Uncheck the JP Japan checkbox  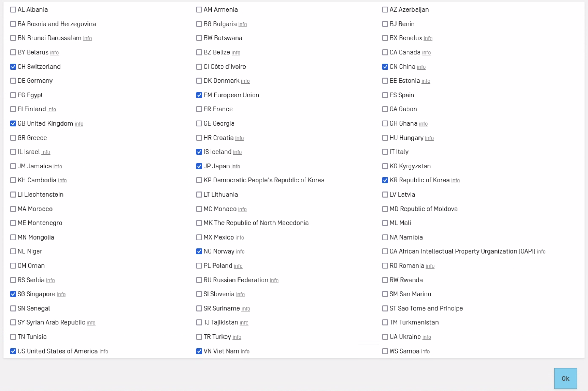(x=199, y=166)
